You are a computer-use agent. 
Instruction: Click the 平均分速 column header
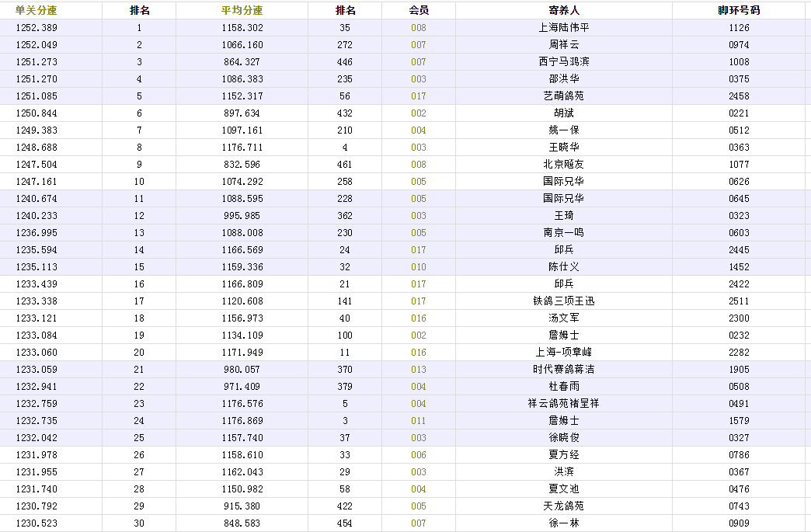pos(242,11)
